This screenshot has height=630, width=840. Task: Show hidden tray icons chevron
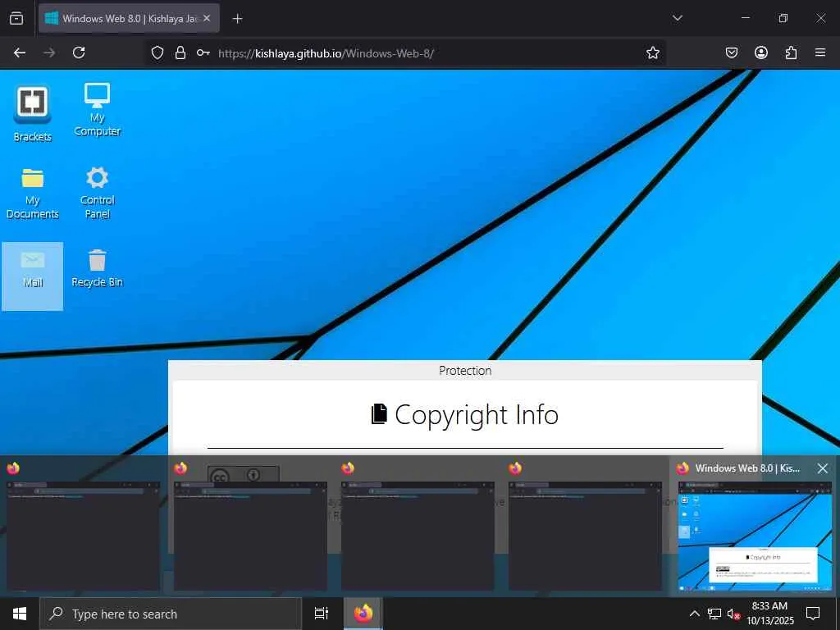coord(694,614)
